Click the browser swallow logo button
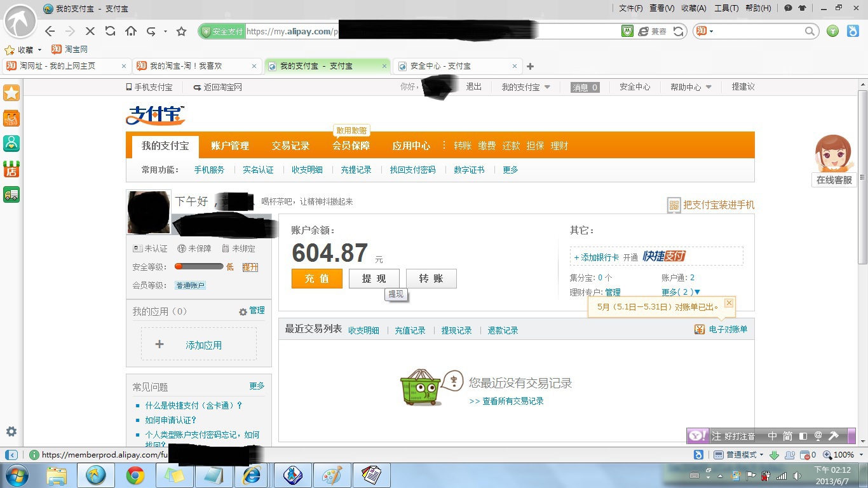Image resolution: width=868 pixels, height=488 pixels. pos(20,23)
